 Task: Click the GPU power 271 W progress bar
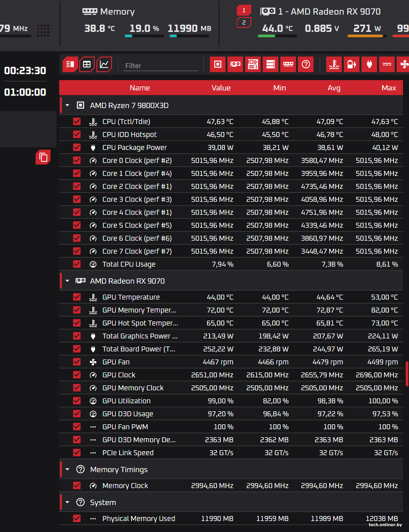(x=367, y=36)
